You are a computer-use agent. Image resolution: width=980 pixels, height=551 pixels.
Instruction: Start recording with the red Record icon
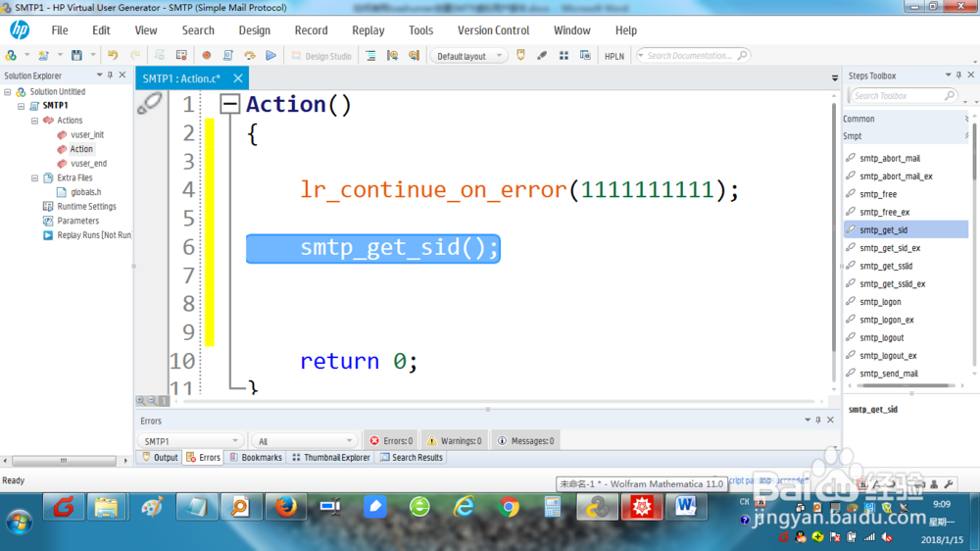pyautogui.click(x=206, y=56)
